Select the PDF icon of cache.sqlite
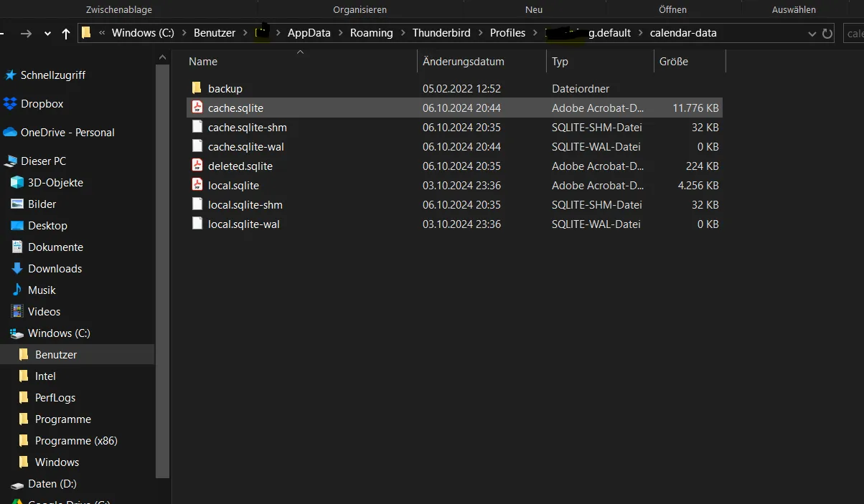This screenshot has width=864, height=504. pos(197,108)
